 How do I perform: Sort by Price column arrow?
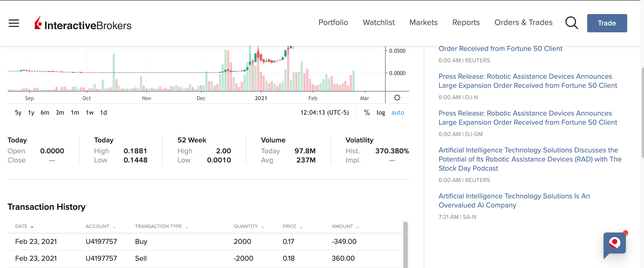coord(301,227)
